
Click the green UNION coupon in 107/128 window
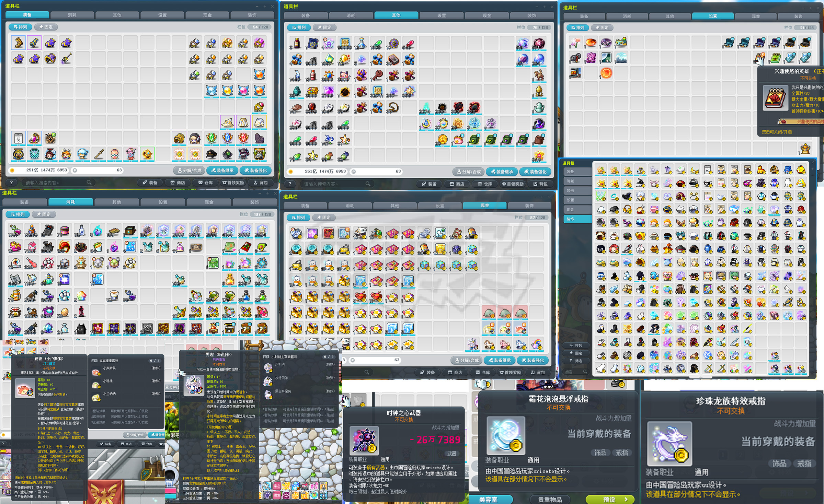point(213,263)
